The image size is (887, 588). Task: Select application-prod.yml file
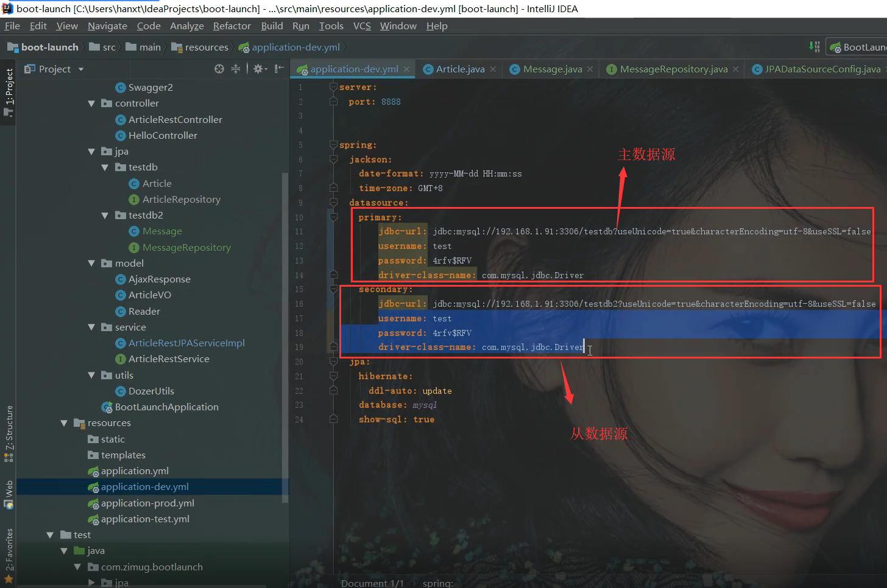[x=141, y=503]
